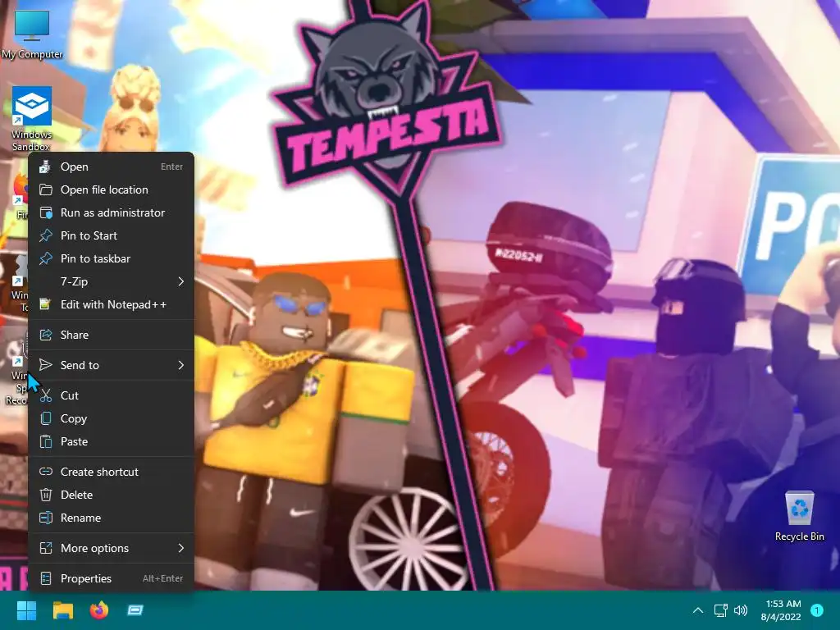The width and height of the screenshot is (840, 630).
Task: Select Share in the context menu
Action: pyautogui.click(x=111, y=335)
